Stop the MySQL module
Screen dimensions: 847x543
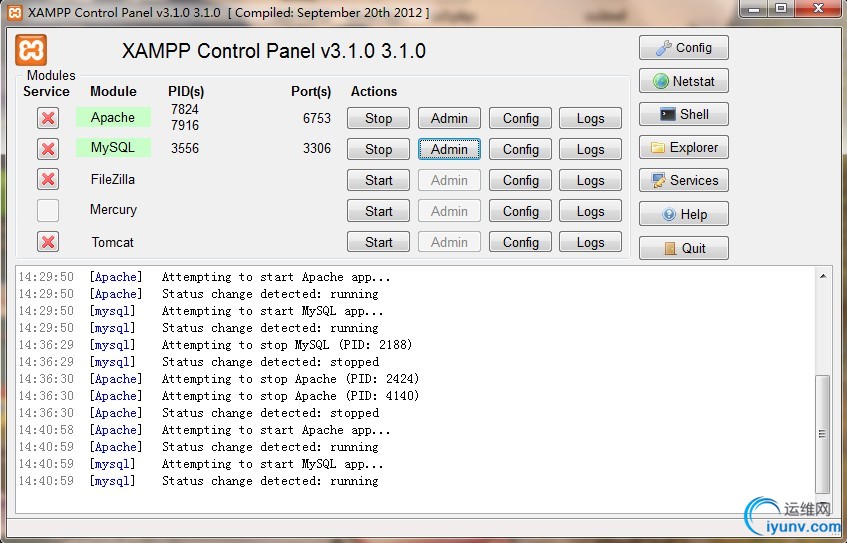(378, 149)
